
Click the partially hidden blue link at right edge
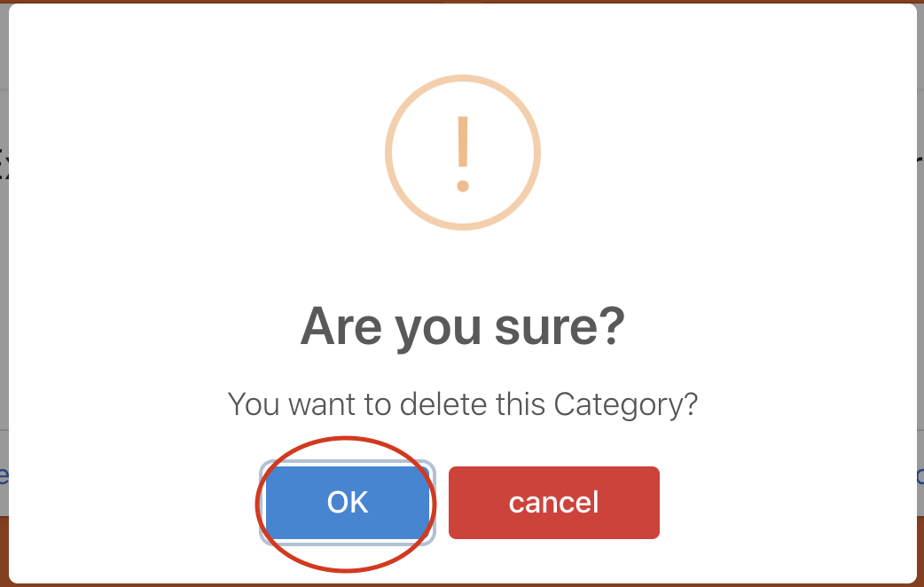tap(920, 476)
